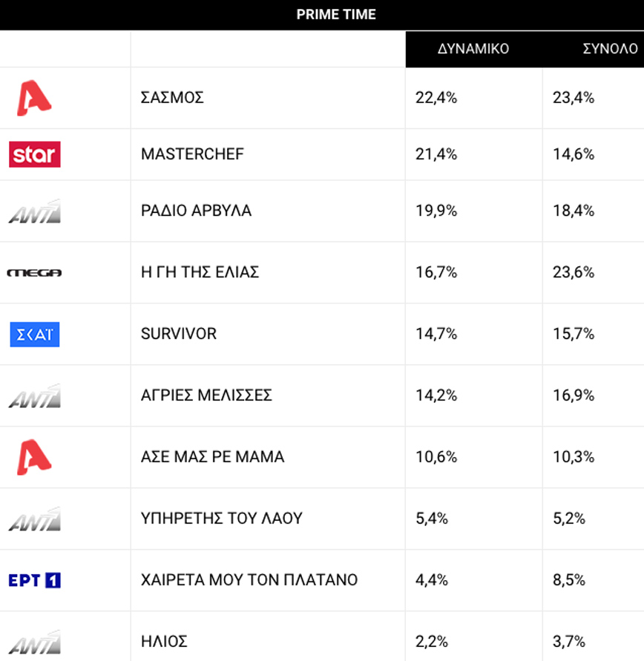The image size is (644, 661).
Task: Click the 22,4% value for ΣΑΣΜΟΣ
Action: [x=436, y=98]
